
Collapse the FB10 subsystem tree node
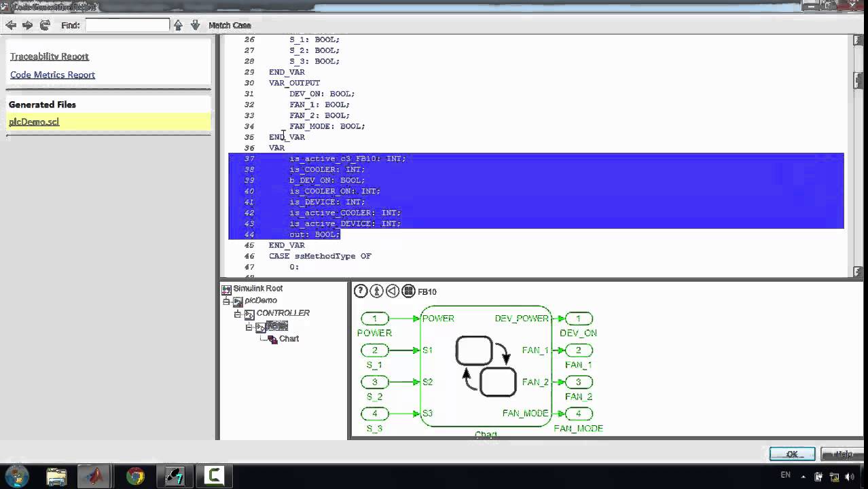pos(249,327)
